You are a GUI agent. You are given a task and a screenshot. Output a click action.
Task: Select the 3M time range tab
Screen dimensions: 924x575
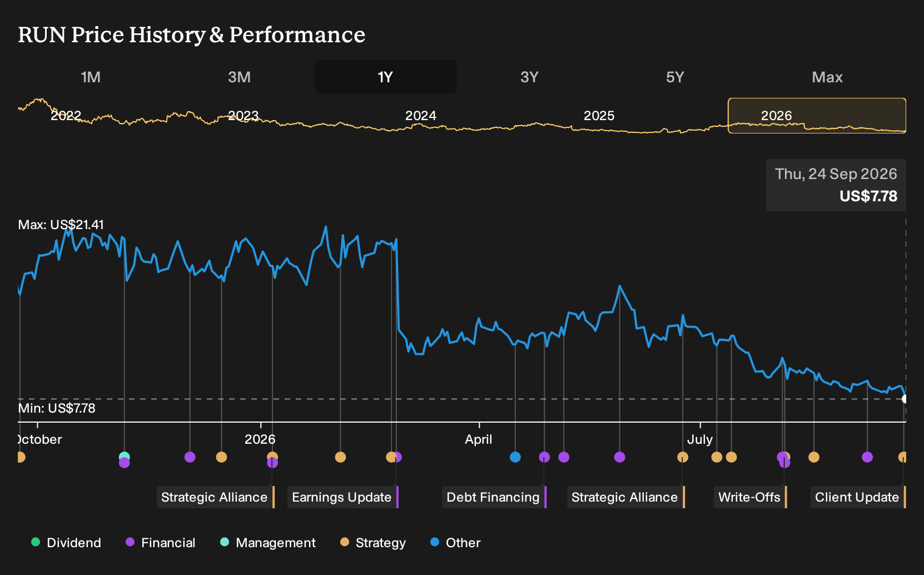point(239,77)
